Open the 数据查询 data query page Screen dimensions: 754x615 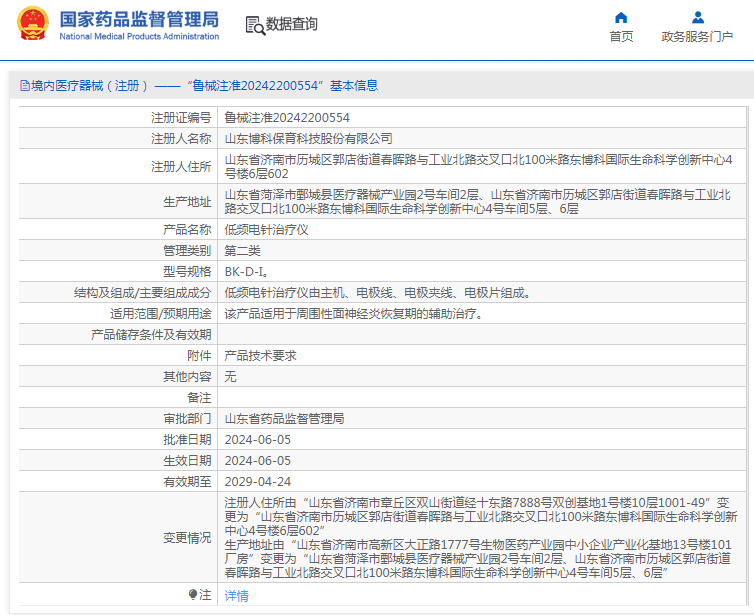[x=291, y=24]
